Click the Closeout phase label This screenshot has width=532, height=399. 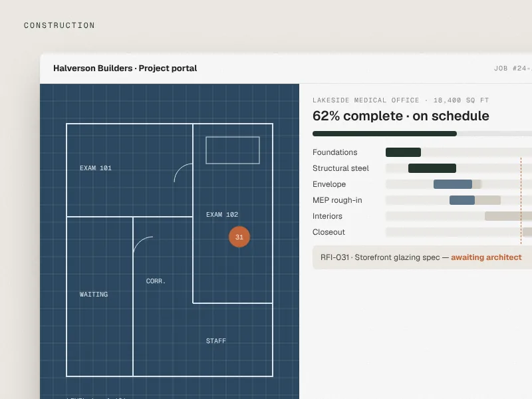[x=329, y=231]
